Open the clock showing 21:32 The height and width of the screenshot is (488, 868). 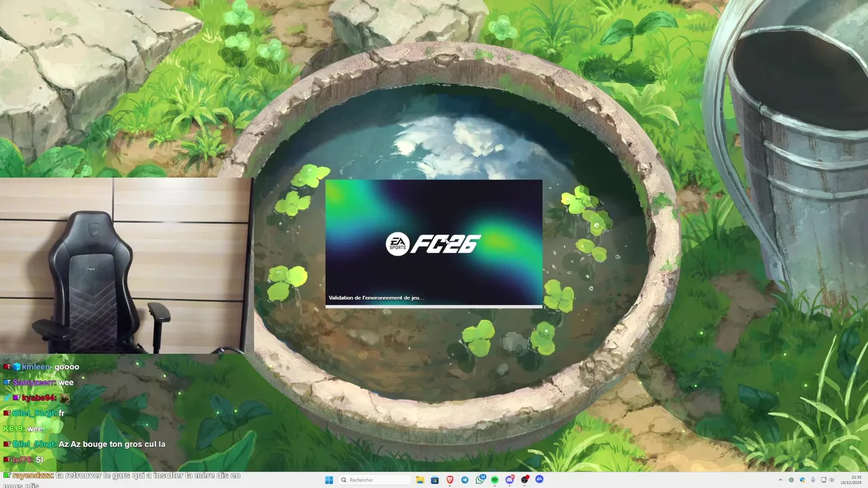click(x=851, y=480)
